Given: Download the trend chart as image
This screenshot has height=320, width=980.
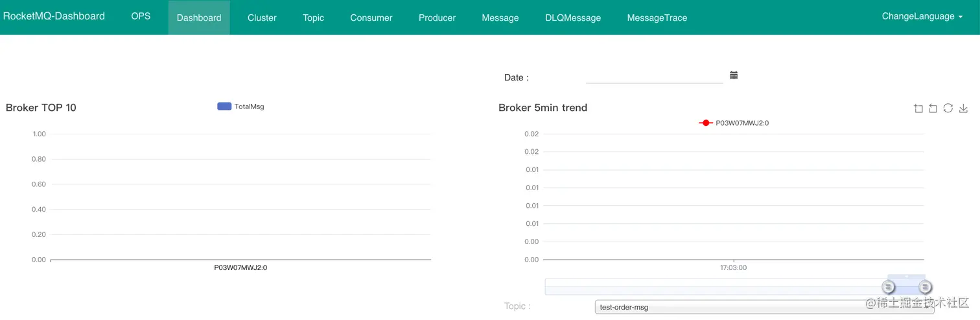Looking at the screenshot, I should [963, 108].
